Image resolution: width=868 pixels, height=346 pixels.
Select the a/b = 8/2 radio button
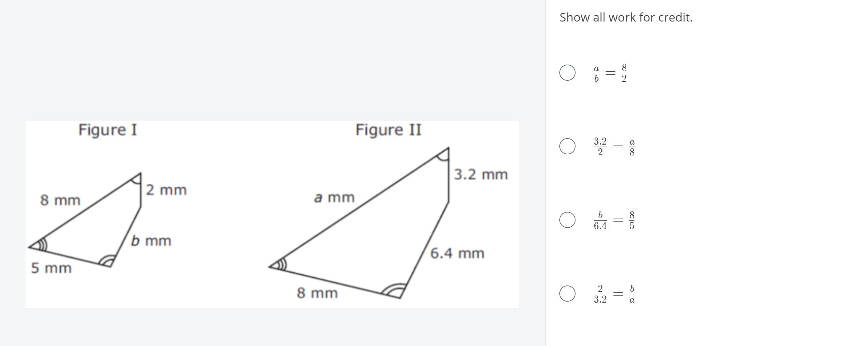click(x=567, y=73)
